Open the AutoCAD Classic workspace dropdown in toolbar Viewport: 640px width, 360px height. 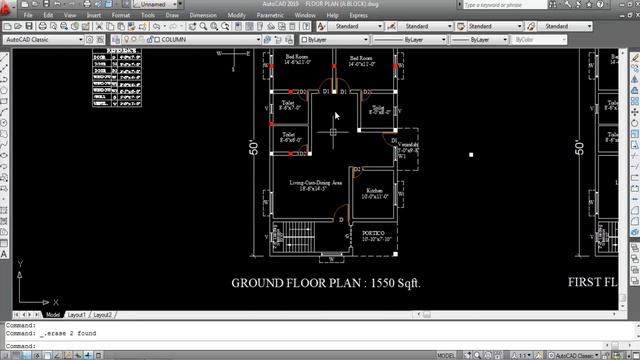click(x=80, y=40)
